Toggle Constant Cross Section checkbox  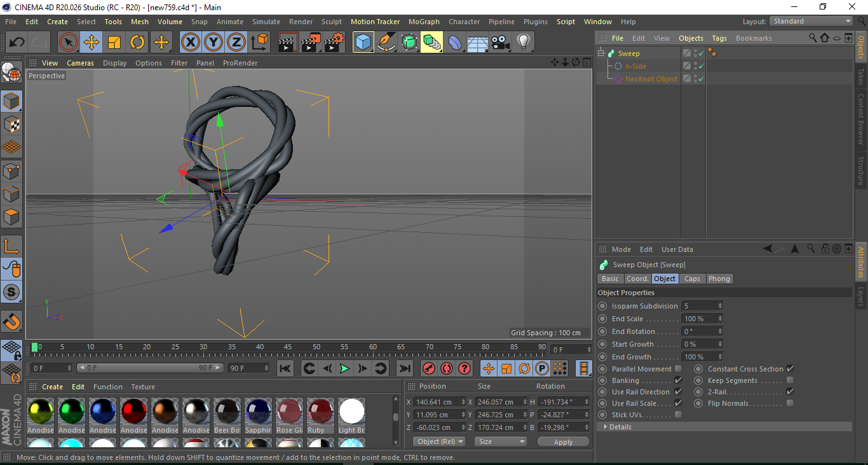790,369
